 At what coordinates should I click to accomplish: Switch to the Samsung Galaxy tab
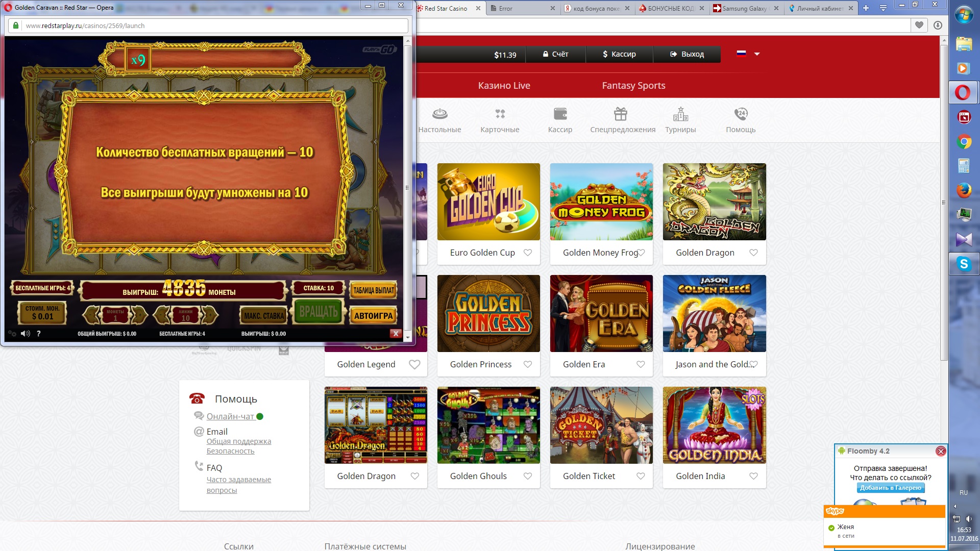[745, 9]
